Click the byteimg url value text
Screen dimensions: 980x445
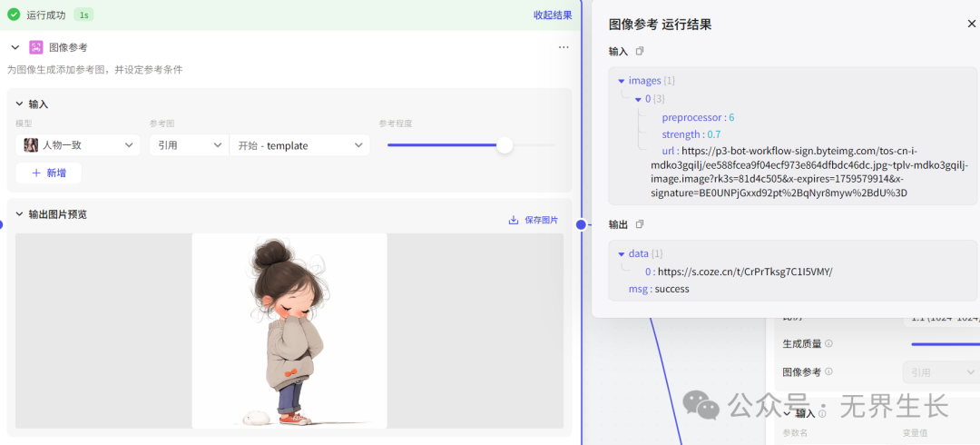tap(810, 173)
